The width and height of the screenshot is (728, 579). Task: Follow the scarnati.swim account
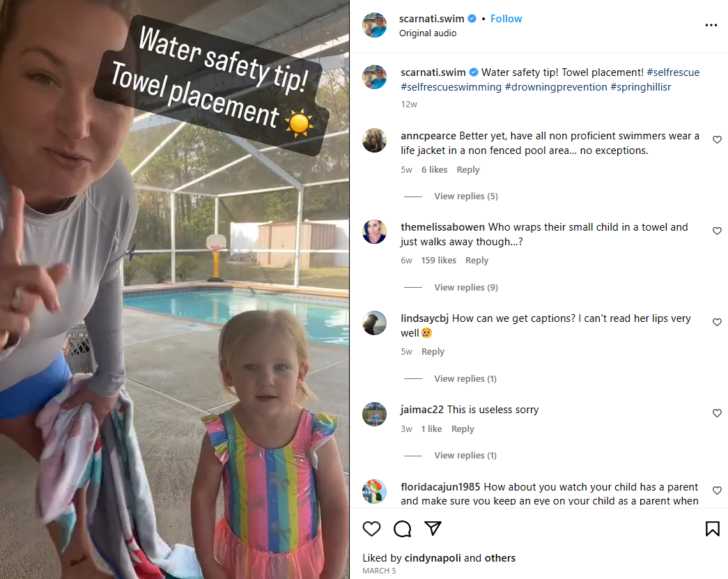point(506,19)
